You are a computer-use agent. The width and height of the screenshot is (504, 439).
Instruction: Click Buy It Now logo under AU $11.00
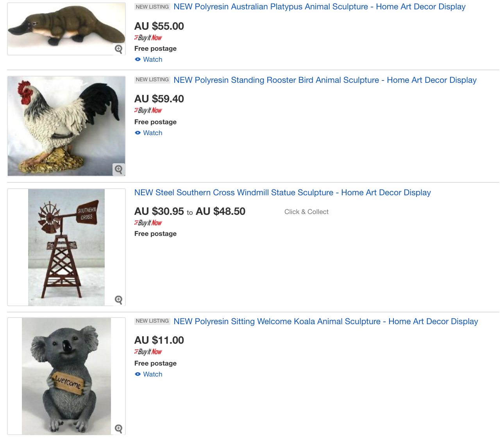[x=148, y=352]
